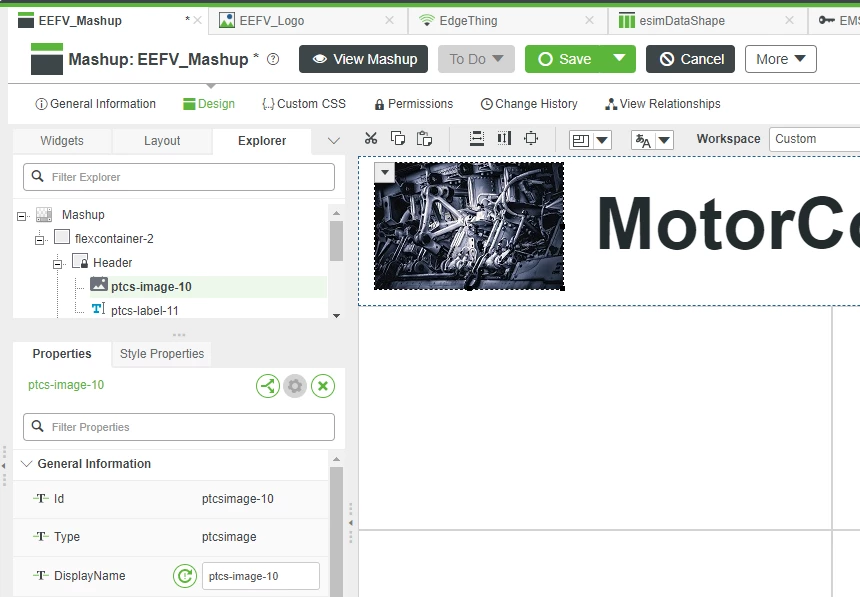
Task: Collapse the Header tree node
Action: tap(58, 262)
